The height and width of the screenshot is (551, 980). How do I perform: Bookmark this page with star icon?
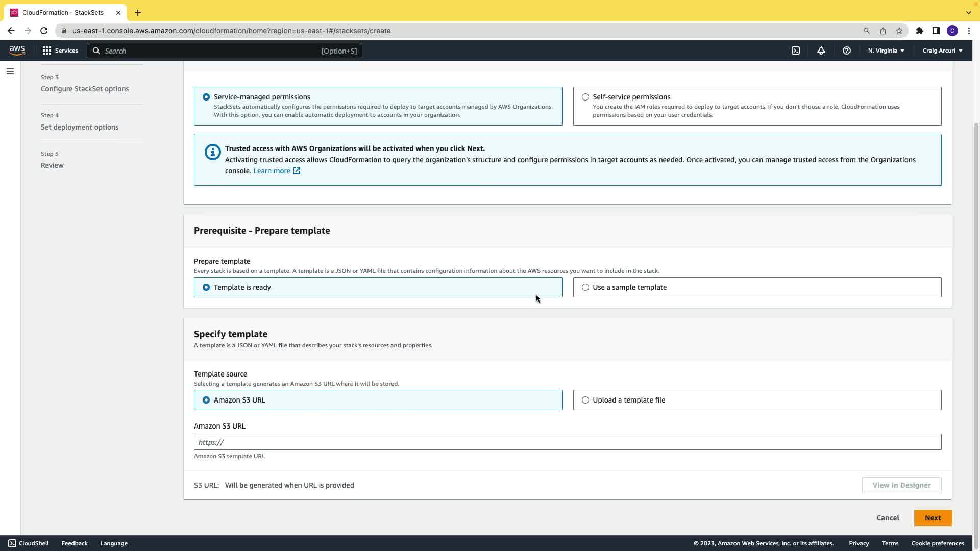pos(899,31)
